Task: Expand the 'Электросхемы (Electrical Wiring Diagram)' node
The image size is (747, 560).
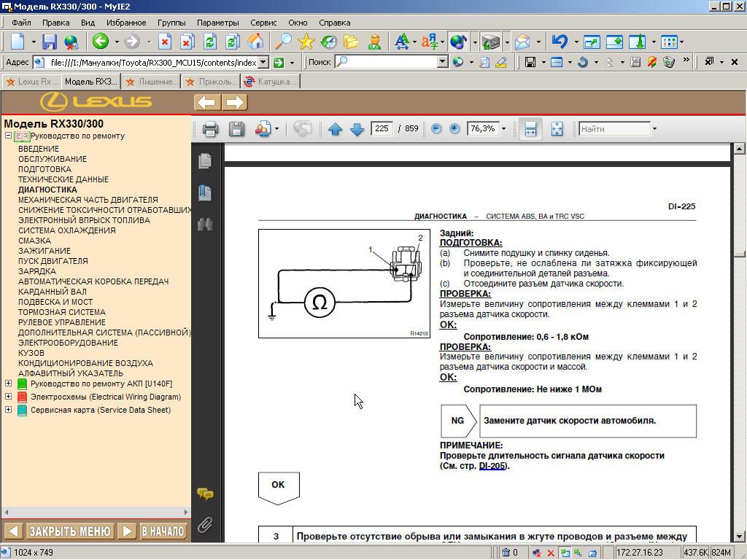Action: [9, 397]
